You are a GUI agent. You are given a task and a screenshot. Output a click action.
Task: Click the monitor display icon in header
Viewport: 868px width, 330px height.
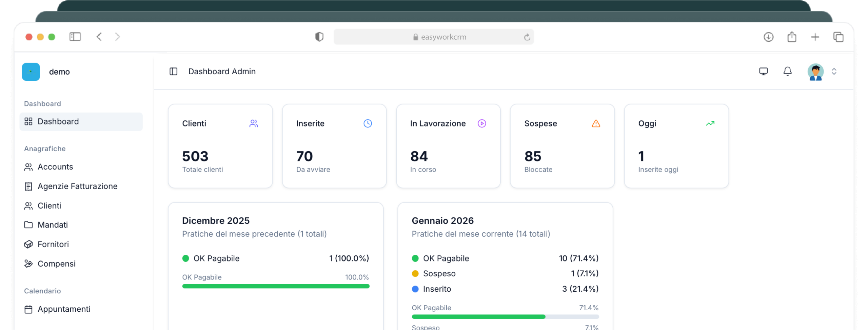(763, 71)
